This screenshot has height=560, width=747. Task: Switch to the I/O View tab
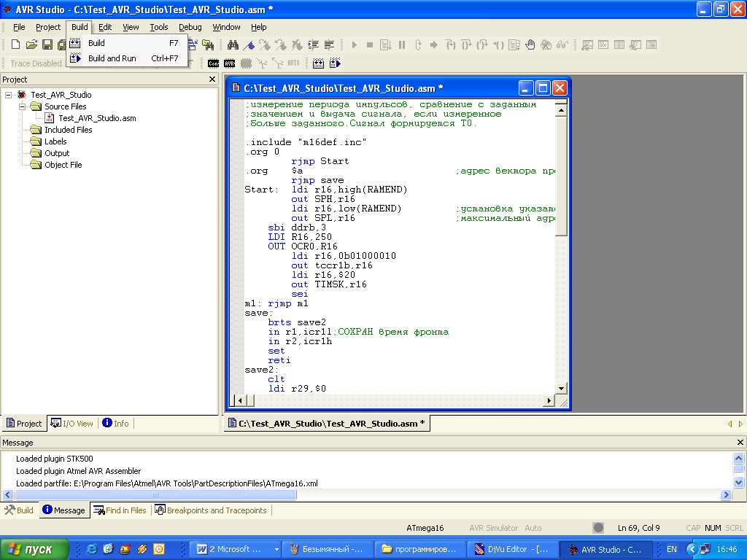72,424
